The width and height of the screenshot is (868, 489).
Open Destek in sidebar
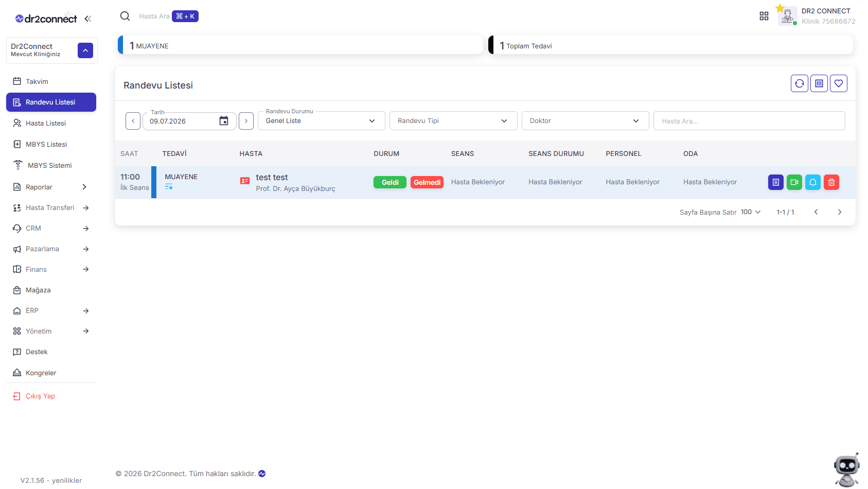pos(51,352)
